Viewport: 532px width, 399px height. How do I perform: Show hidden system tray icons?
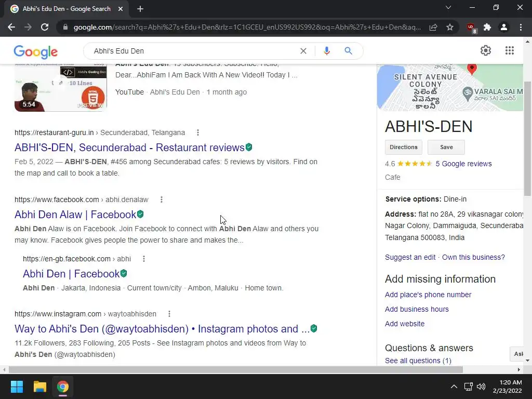point(454,387)
